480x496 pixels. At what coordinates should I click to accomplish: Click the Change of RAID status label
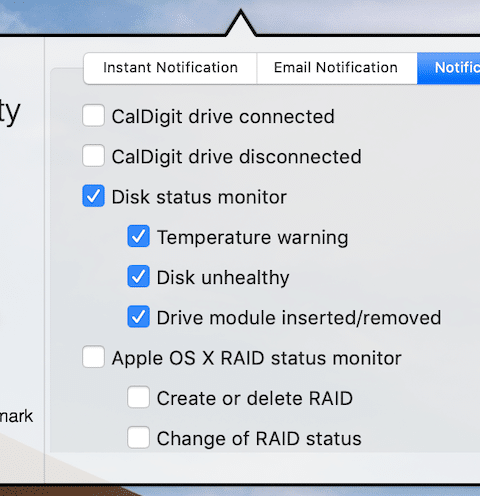[x=259, y=439]
